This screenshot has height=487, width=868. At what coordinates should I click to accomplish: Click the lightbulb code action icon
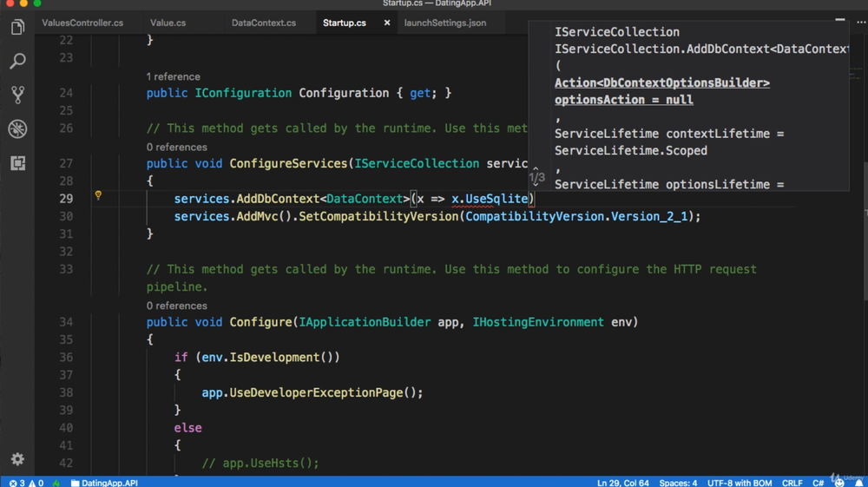click(98, 195)
